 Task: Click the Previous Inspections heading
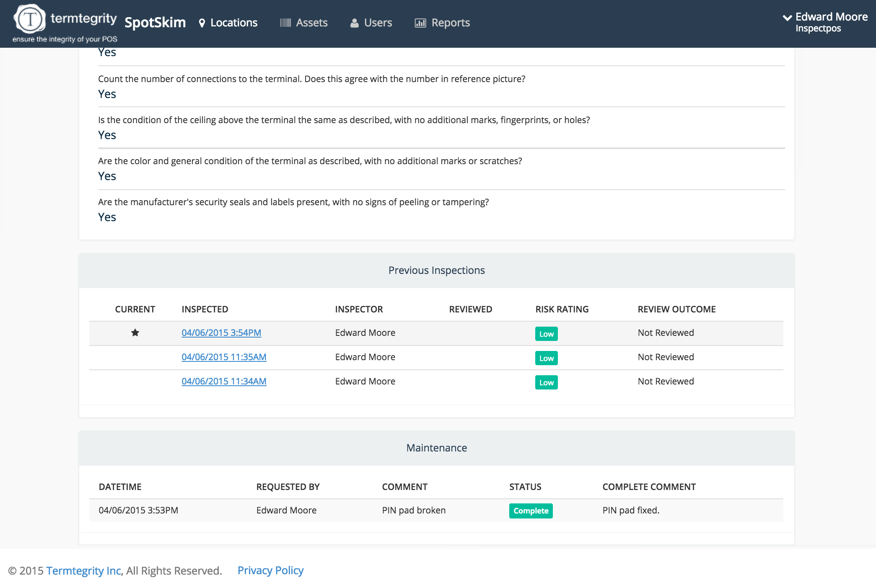click(x=436, y=270)
